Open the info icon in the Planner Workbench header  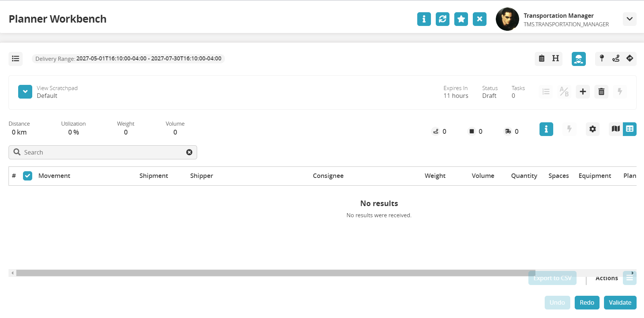pos(424,19)
